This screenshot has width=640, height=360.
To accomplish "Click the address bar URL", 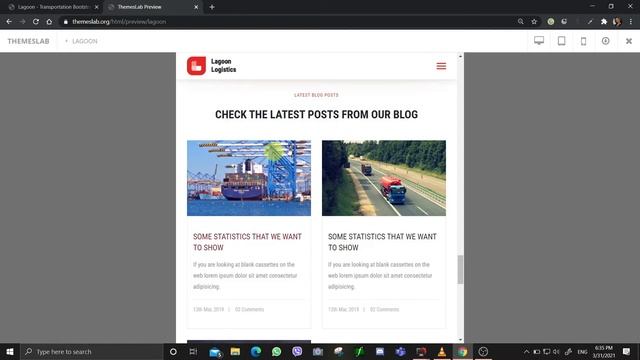I will 119,22.
